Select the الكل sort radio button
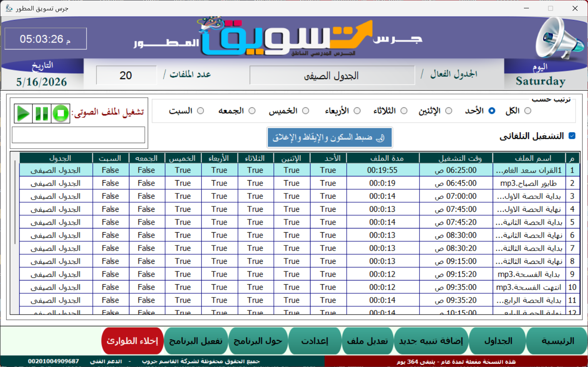Viewport: 588px width, 367px height. coord(528,111)
